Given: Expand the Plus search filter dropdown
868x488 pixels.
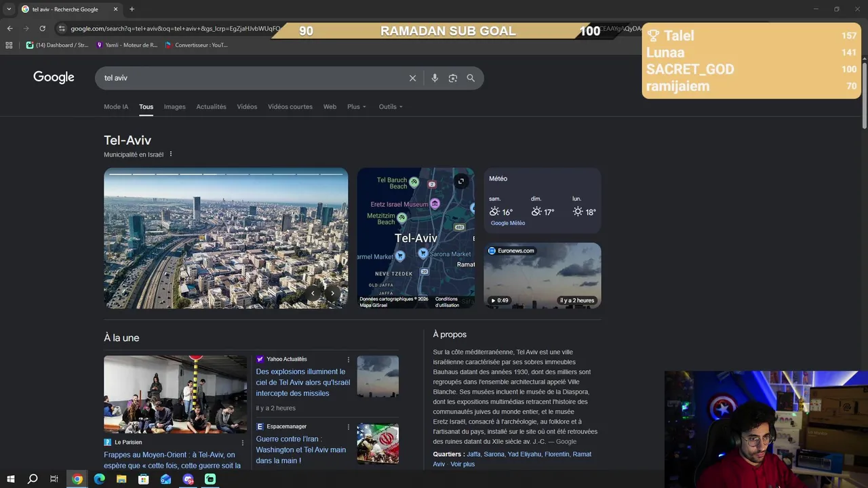Looking at the screenshot, I should (357, 106).
